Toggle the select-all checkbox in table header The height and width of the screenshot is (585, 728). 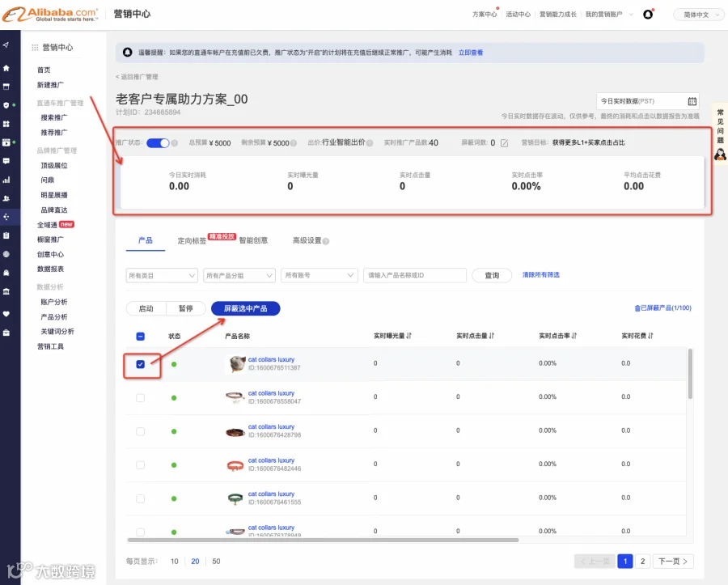(140, 336)
